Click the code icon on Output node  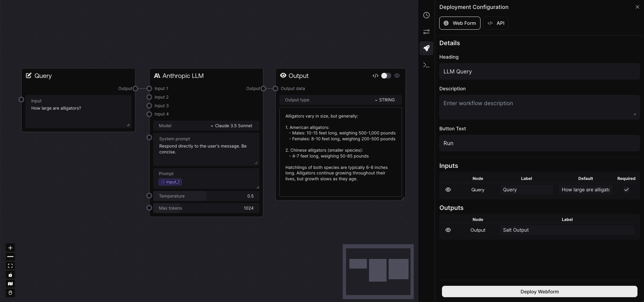tap(376, 75)
